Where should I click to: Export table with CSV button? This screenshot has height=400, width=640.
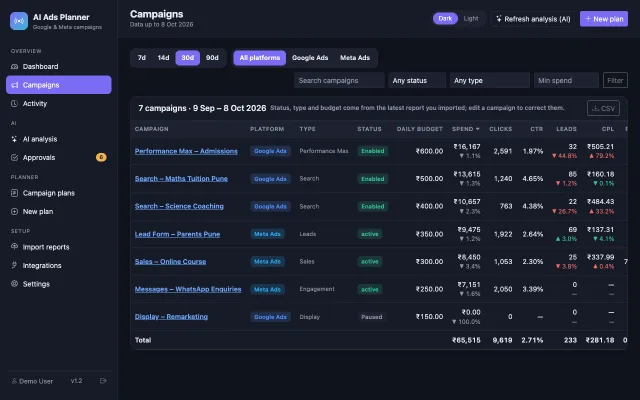[x=603, y=108]
